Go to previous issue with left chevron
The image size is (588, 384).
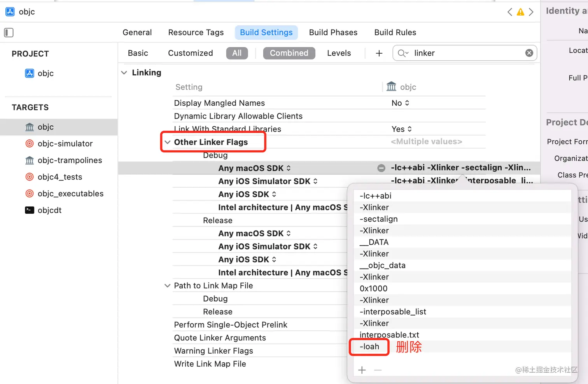[x=510, y=12]
